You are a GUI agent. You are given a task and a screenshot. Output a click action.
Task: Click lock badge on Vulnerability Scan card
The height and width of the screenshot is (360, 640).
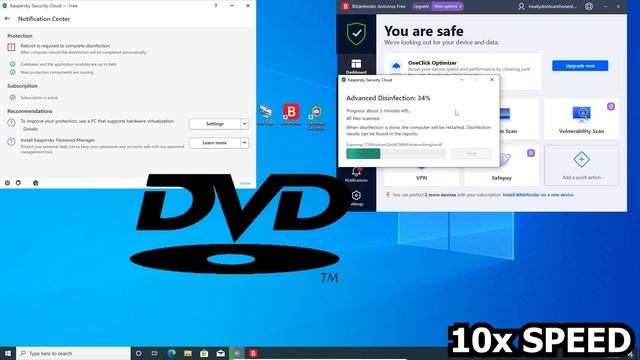[x=611, y=107]
